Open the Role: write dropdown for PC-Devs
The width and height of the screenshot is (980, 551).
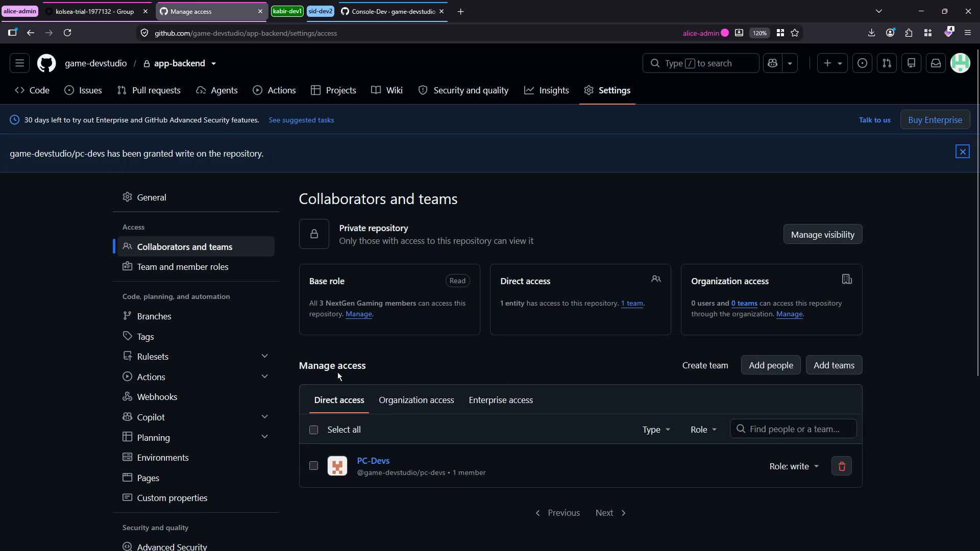click(x=794, y=466)
